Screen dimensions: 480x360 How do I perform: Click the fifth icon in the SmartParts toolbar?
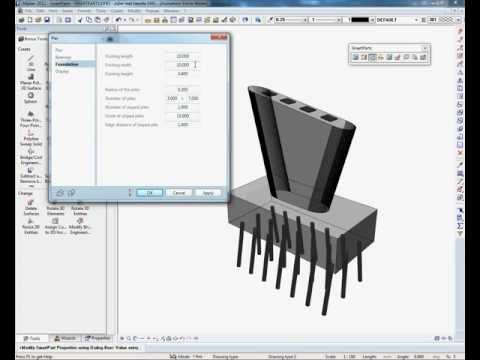click(x=389, y=58)
